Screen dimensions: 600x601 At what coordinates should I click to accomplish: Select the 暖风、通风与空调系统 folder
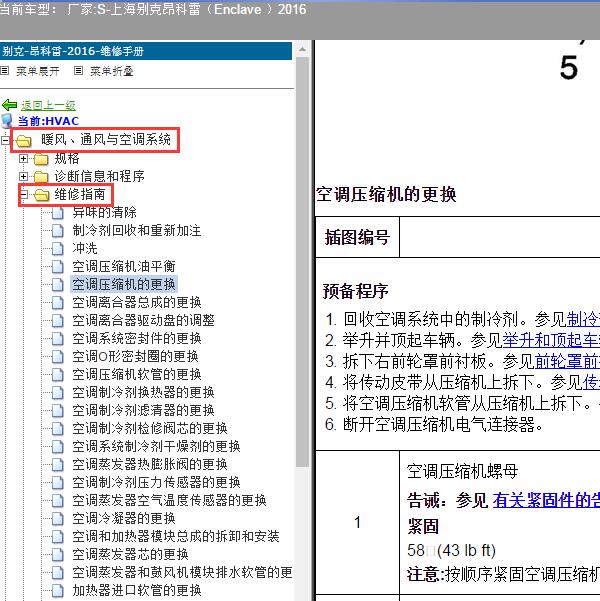click(x=106, y=140)
